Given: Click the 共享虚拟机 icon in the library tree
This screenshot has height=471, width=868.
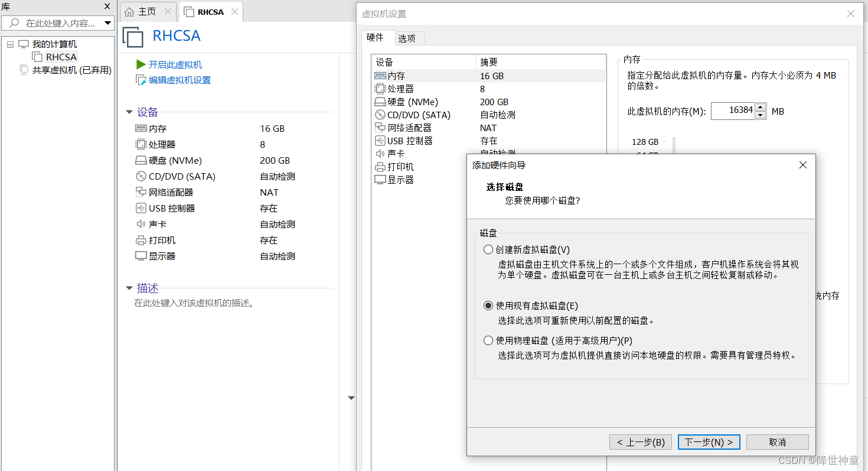Looking at the screenshot, I should (x=24, y=70).
